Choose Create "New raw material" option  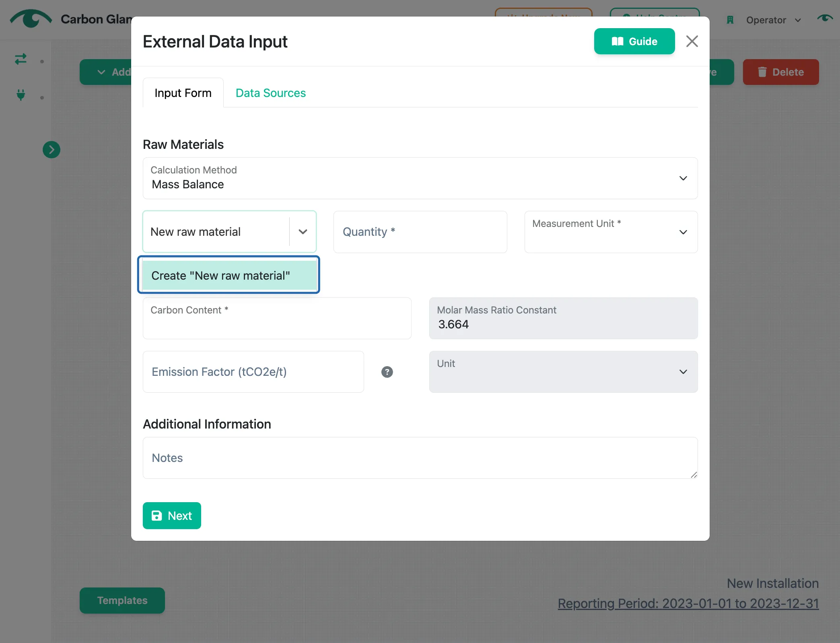tap(229, 276)
